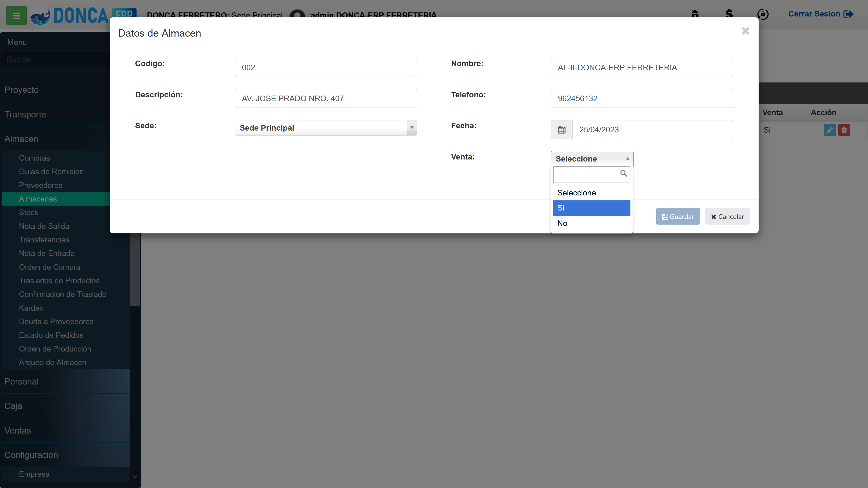Open Nota de Entrada in sidebar
This screenshot has width=868, height=488.
[x=47, y=253]
